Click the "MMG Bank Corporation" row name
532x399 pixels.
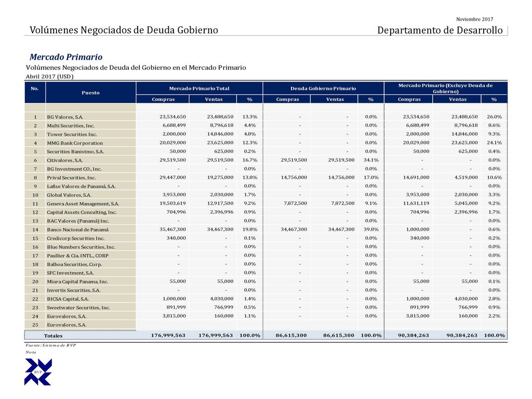coord(75,143)
